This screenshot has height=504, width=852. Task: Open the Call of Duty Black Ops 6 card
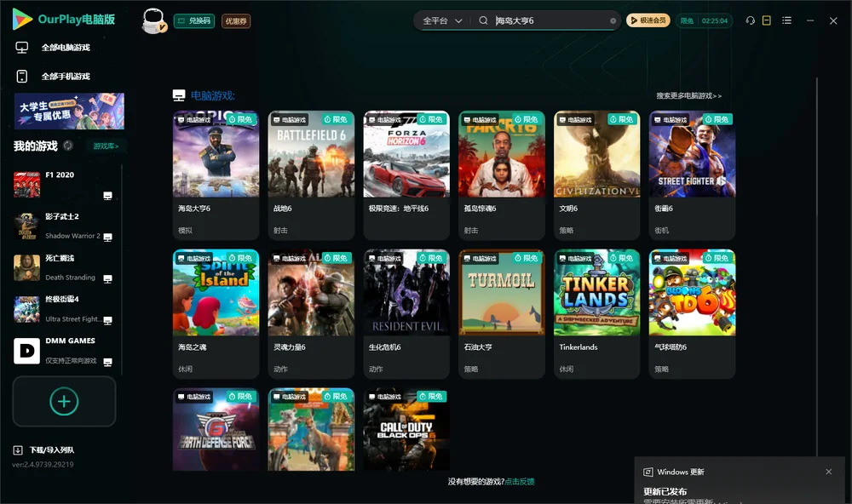click(x=406, y=429)
